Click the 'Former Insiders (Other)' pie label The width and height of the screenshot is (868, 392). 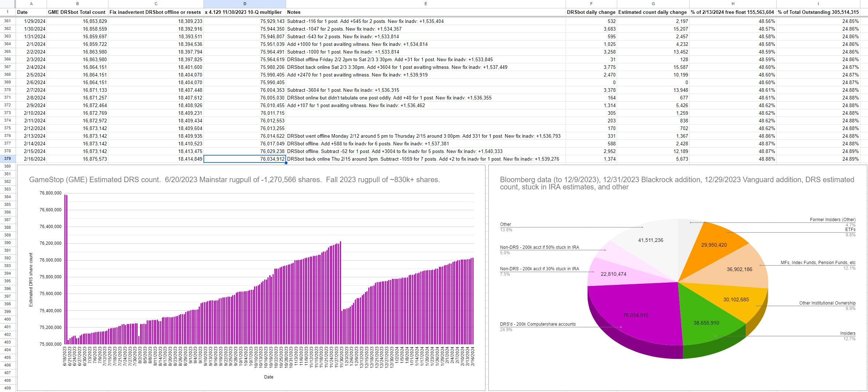coord(833,220)
